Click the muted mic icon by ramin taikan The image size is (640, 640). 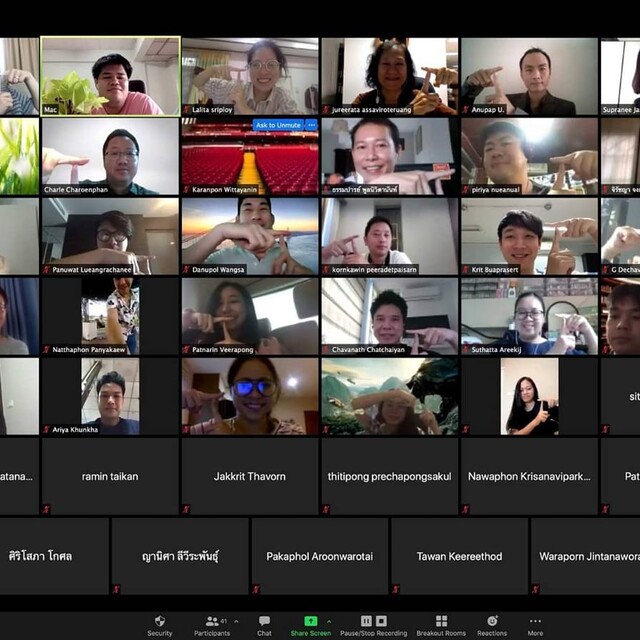pos(47,509)
